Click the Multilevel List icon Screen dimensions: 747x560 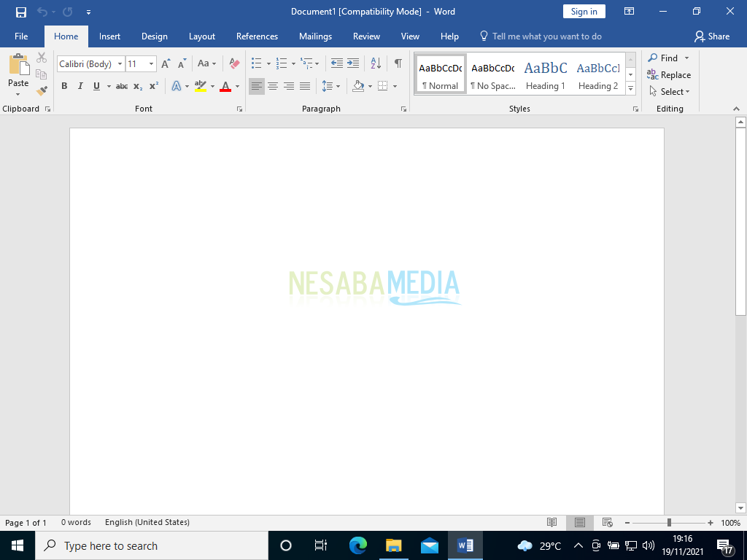(306, 63)
